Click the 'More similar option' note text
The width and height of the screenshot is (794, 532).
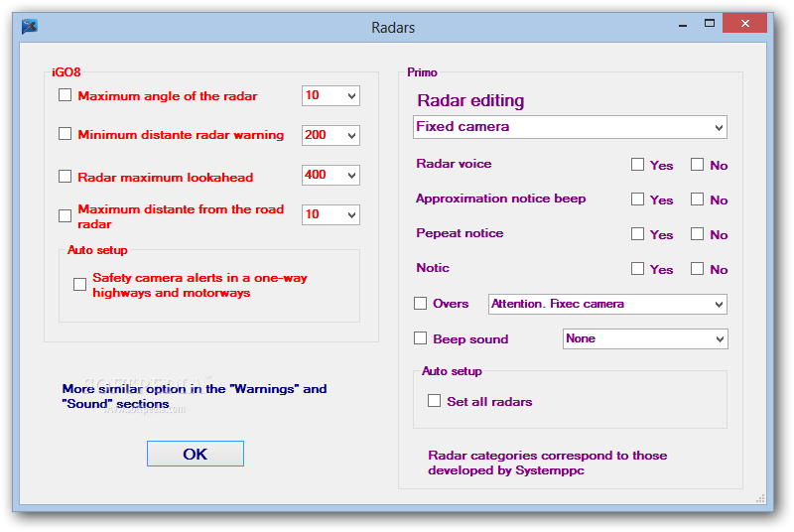(195, 396)
